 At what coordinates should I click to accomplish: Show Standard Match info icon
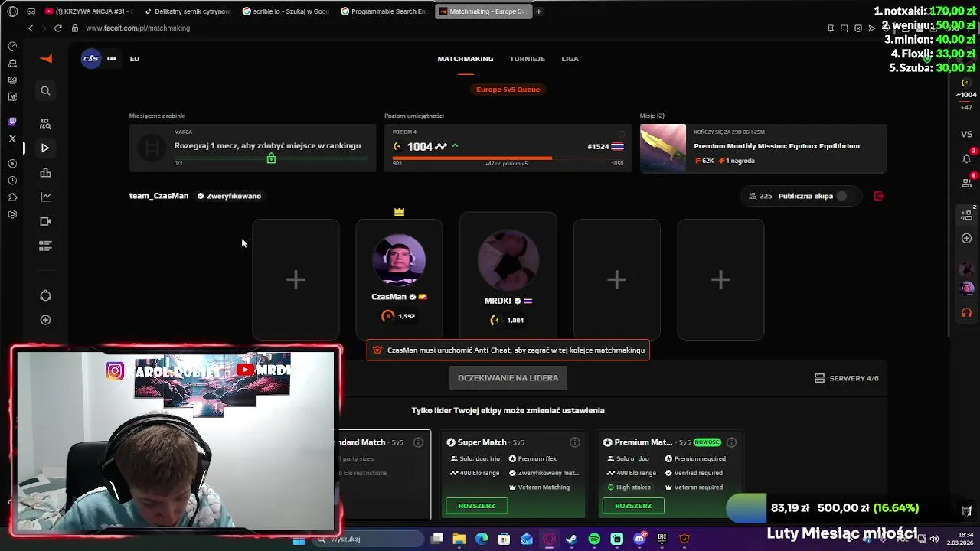tap(418, 442)
